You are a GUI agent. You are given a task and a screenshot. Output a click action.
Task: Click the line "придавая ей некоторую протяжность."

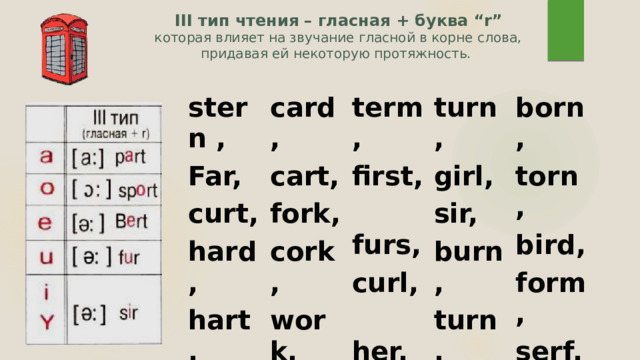point(336,54)
